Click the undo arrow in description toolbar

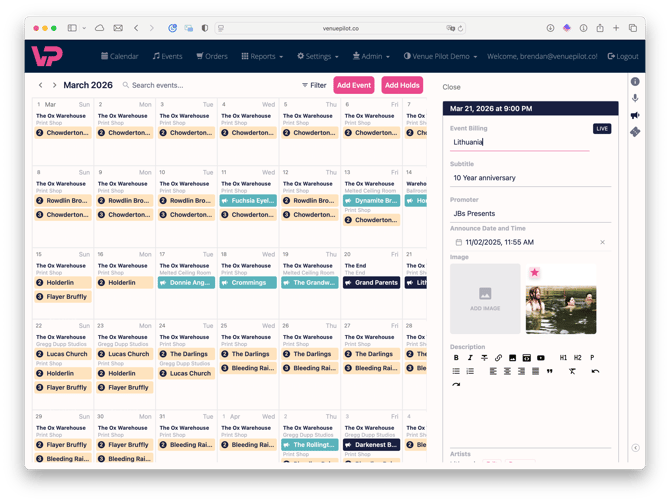pyautogui.click(x=595, y=371)
